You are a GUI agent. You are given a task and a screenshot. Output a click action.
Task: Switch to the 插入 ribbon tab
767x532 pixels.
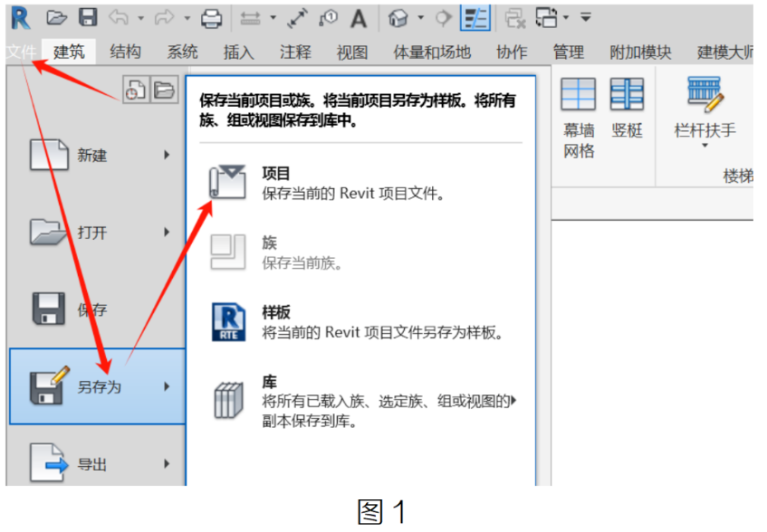click(239, 52)
